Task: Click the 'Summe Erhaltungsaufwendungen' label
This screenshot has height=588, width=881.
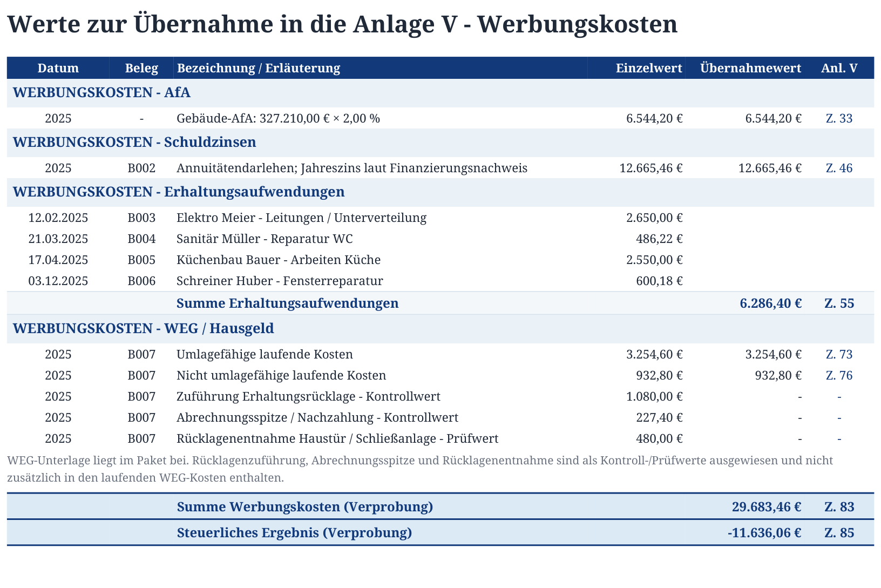Action: pos(288,303)
